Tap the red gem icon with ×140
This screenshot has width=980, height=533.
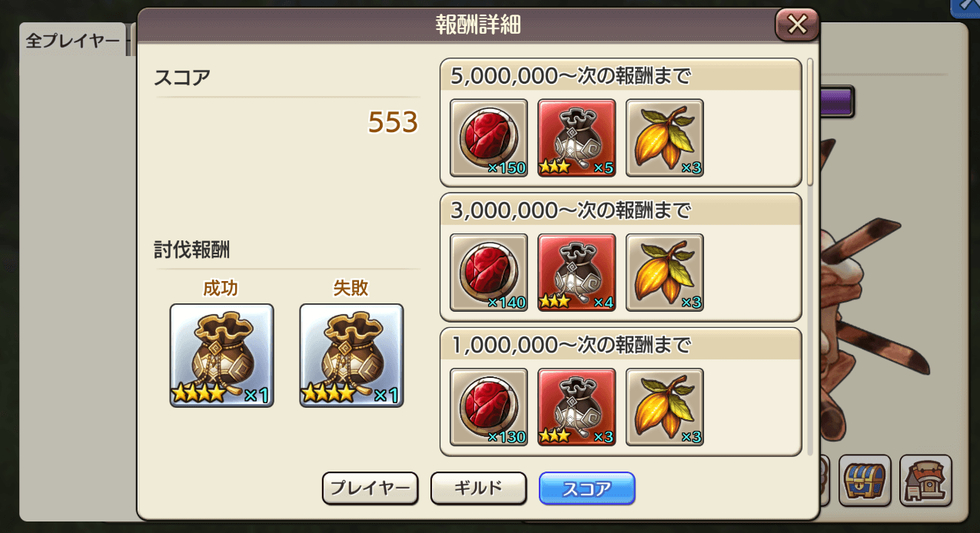pos(489,273)
